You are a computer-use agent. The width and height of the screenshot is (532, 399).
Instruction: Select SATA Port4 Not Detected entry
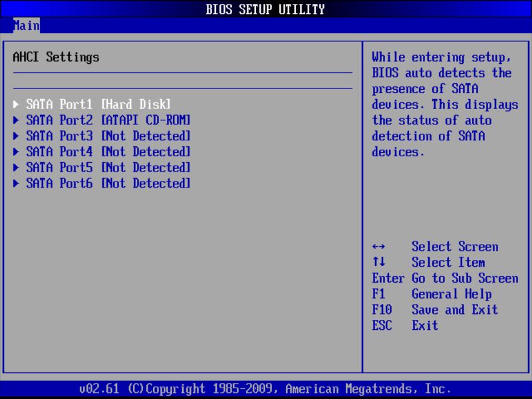pos(102,152)
